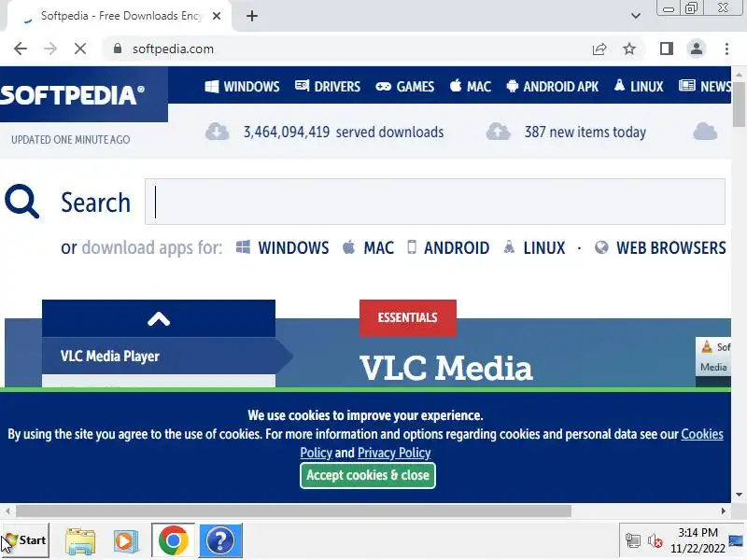Click the grey cloud icon at the right of the stats bar
747x560 pixels.
705,132
